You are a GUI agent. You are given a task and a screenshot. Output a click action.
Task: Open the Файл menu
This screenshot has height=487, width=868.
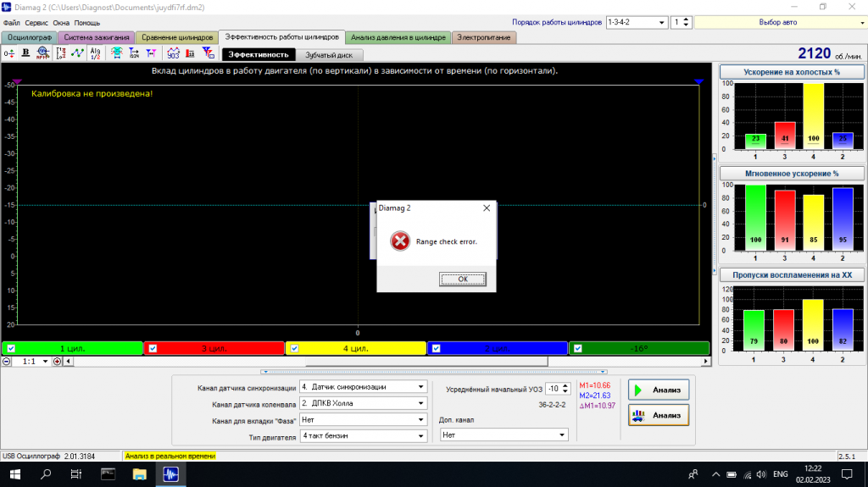click(12, 23)
